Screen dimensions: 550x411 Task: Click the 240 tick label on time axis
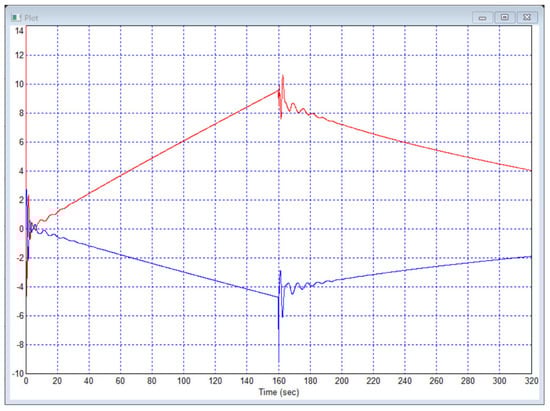tap(405, 381)
